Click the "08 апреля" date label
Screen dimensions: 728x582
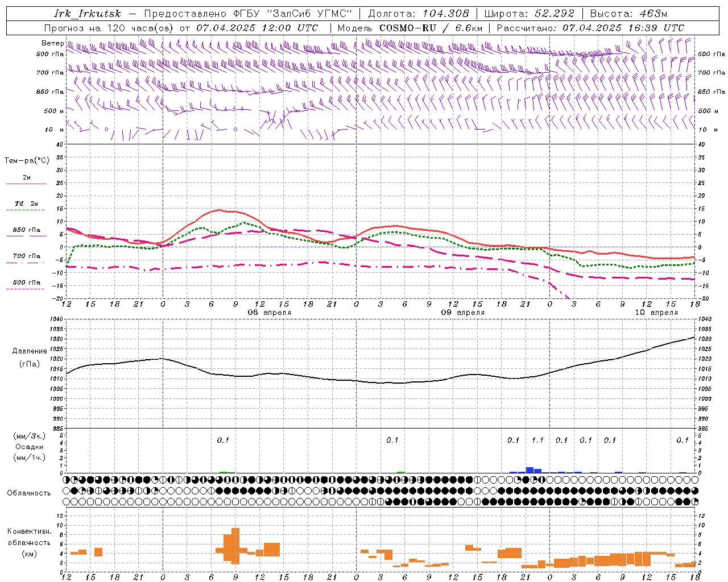269,313
